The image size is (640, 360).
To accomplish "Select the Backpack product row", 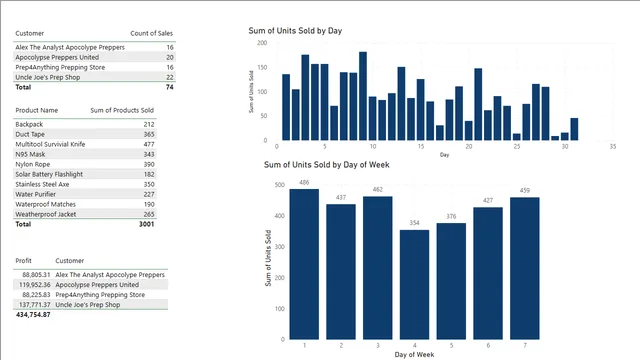I will (x=85, y=124).
